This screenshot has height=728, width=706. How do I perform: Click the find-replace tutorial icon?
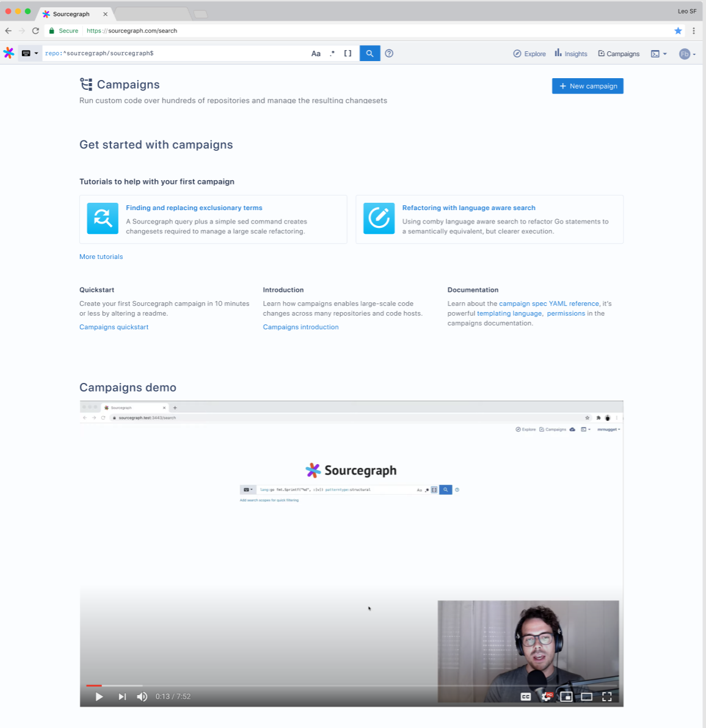(x=103, y=218)
